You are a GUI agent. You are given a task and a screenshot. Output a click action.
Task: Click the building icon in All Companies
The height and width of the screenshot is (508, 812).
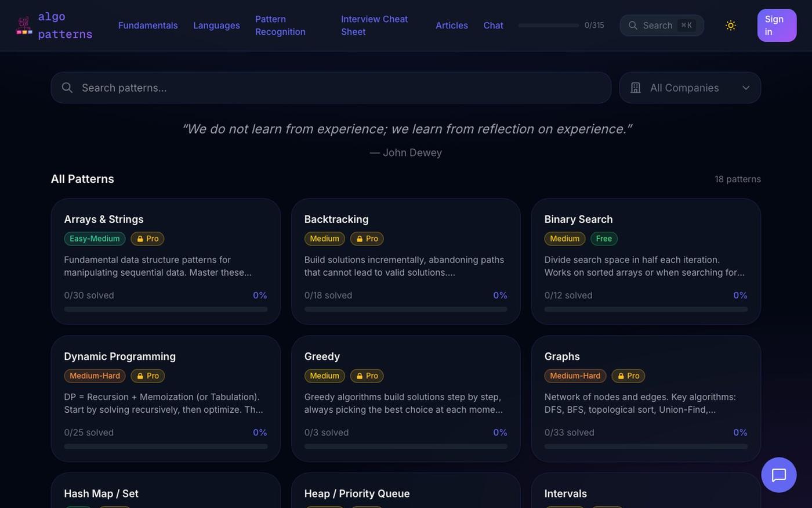(x=636, y=88)
